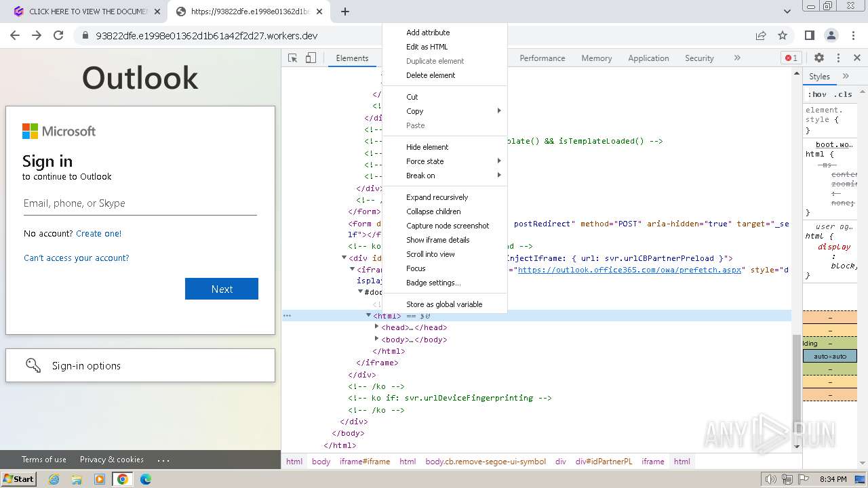Open Microsoft Edge from taskbar

click(145, 479)
